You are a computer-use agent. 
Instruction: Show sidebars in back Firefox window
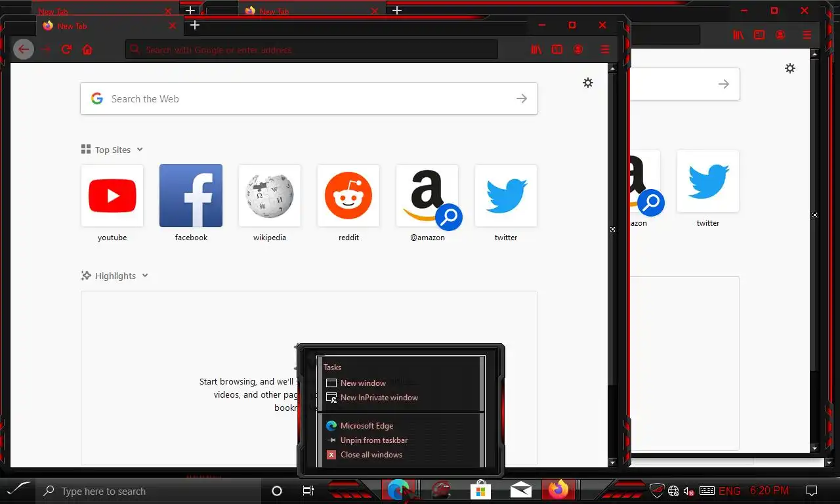[759, 35]
